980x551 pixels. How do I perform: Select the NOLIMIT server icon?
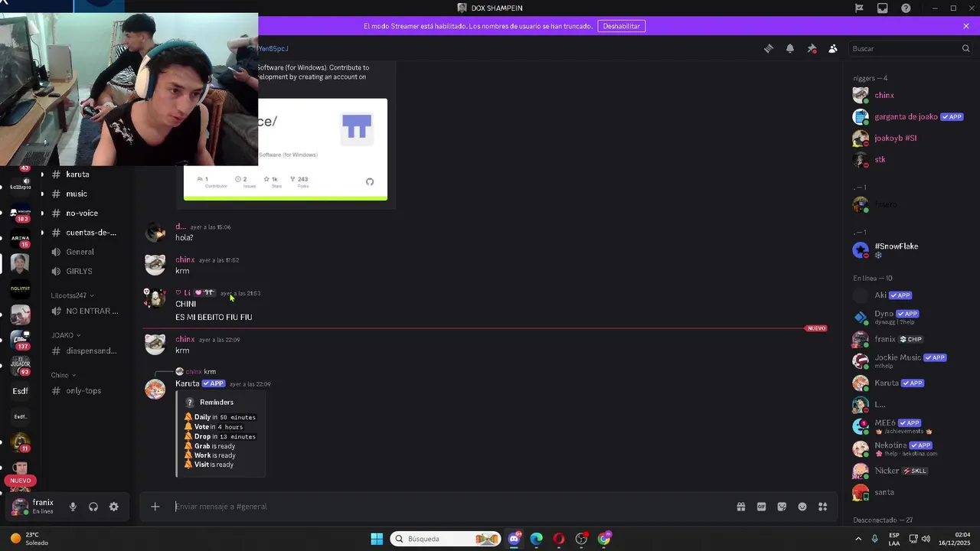click(21, 289)
